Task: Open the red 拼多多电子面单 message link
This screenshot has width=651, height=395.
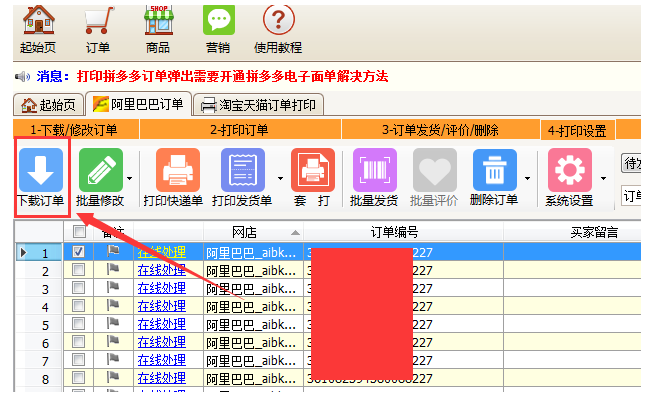Action: click(x=232, y=76)
